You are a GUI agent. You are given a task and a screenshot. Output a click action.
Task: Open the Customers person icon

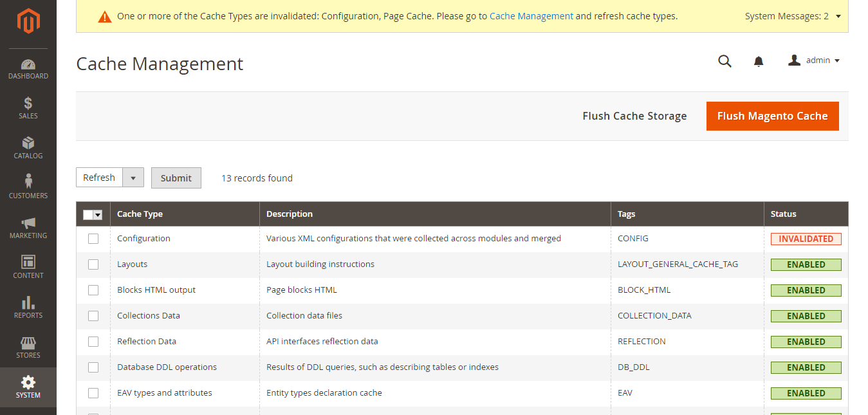click(x=28, y=181)
